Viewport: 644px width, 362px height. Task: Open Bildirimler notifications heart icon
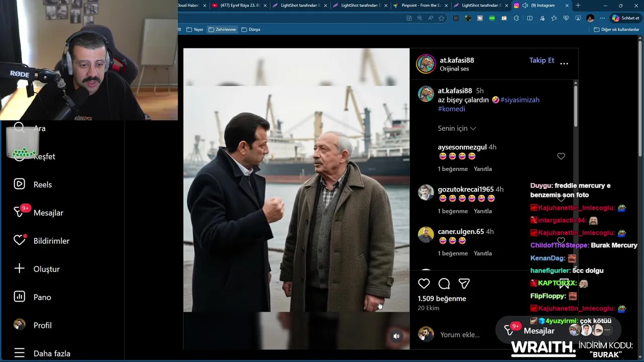coord(19,240)
